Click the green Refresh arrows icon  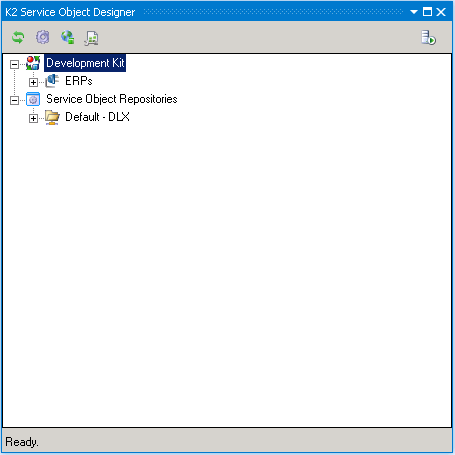pos(18,37)
